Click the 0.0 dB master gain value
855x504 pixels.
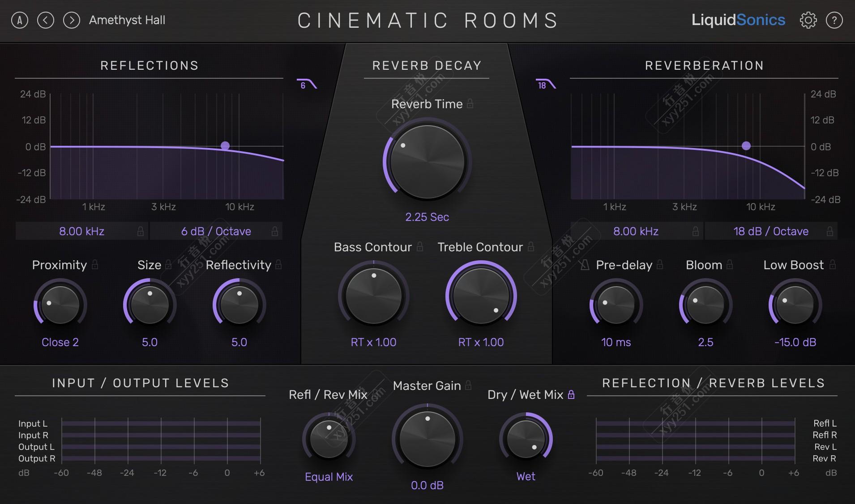[427, 485]
